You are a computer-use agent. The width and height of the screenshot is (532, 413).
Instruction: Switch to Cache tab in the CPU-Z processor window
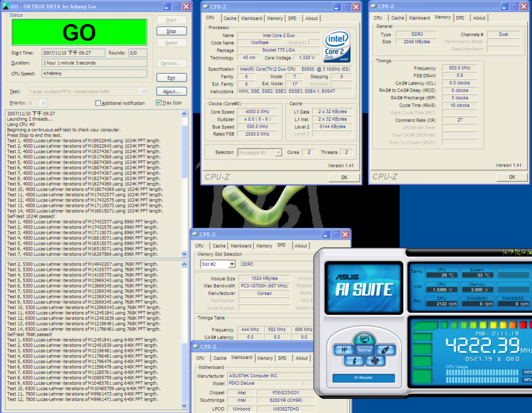point(230,18)
